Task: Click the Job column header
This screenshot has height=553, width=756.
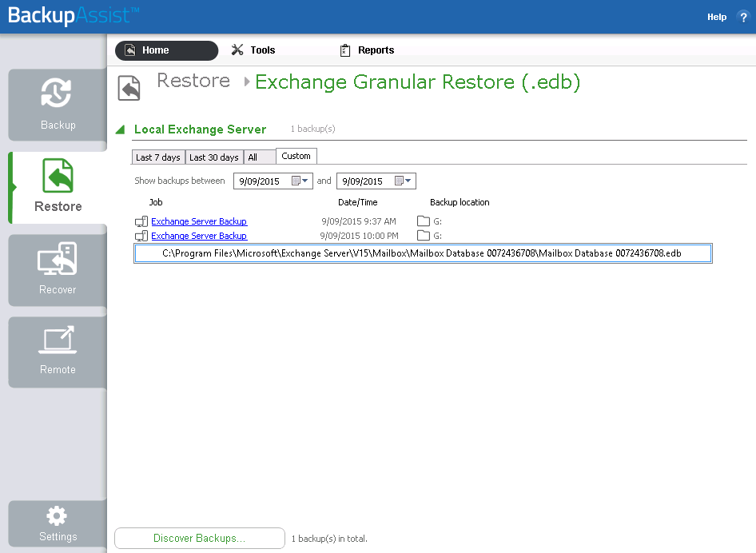Action: [156, 202]
